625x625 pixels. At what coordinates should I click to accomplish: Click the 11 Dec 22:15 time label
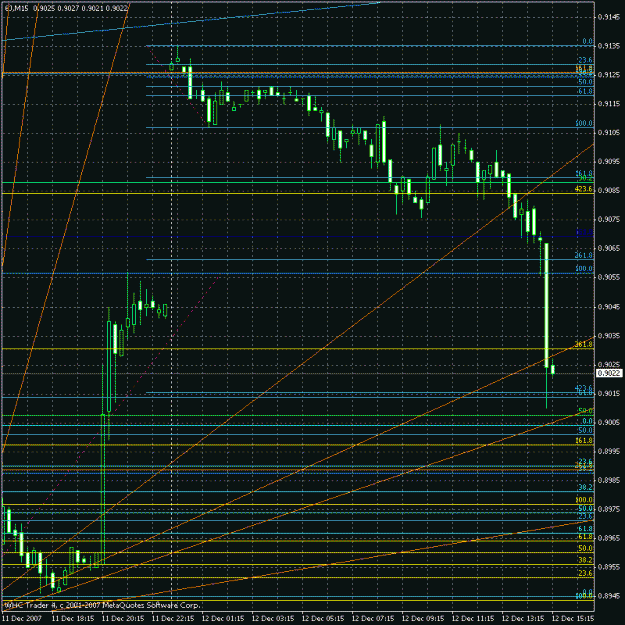coord(173,618)
